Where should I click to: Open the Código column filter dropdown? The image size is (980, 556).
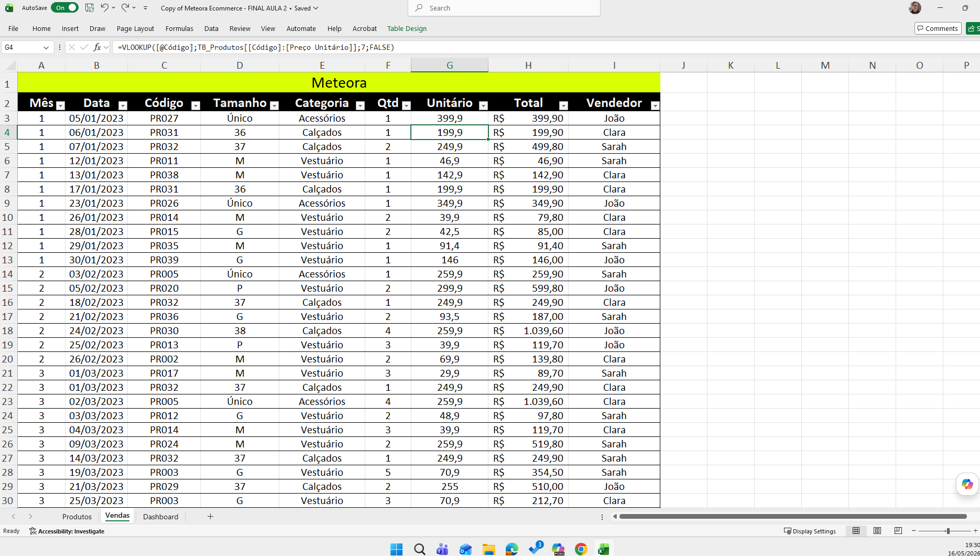tap(195, 105)
